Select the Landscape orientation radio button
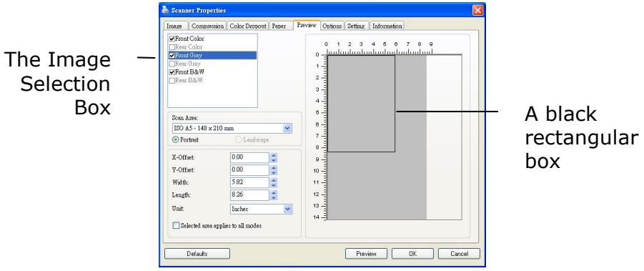The image size is (644, 271). pos(239,139)
